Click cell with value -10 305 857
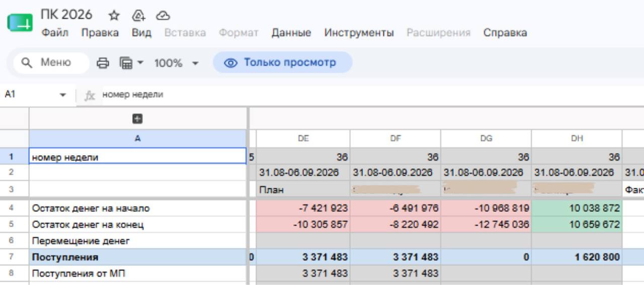The height and width of the screenshot is (285, 644). (303, 225)
